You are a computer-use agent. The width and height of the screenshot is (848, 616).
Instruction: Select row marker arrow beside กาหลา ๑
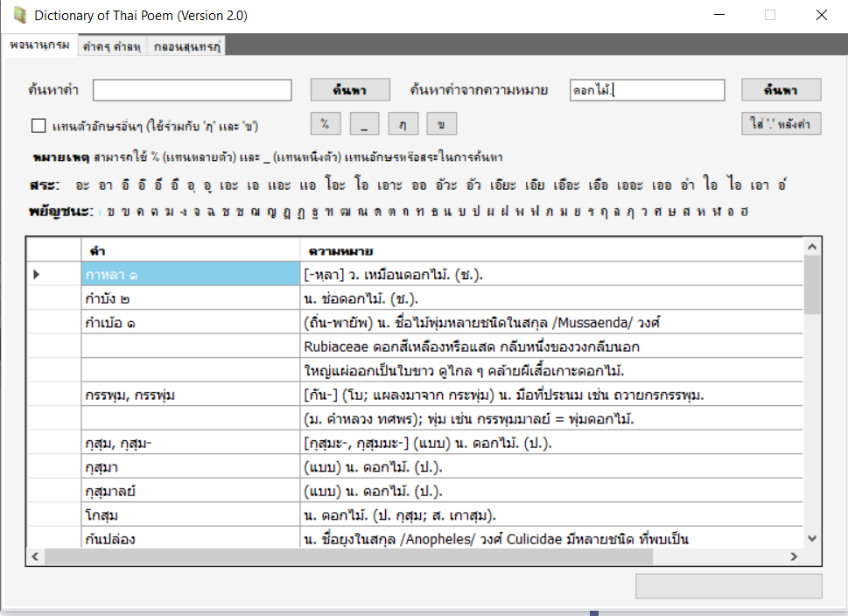click(37, 275)
